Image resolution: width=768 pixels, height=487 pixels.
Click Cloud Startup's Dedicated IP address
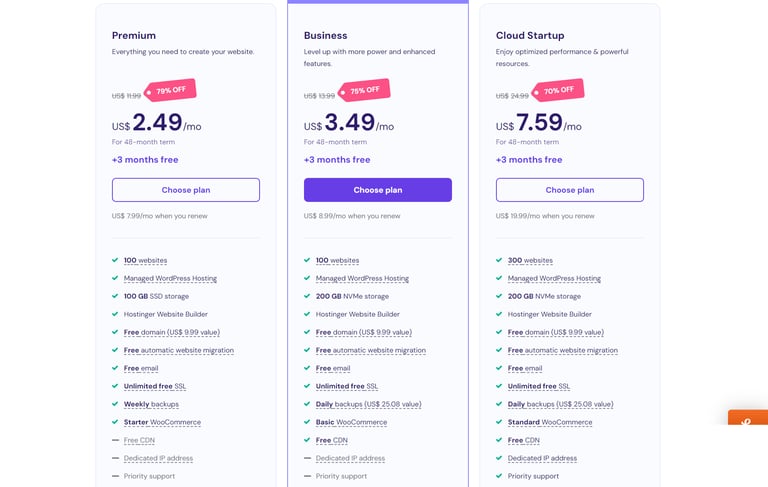tap(542, 458)
